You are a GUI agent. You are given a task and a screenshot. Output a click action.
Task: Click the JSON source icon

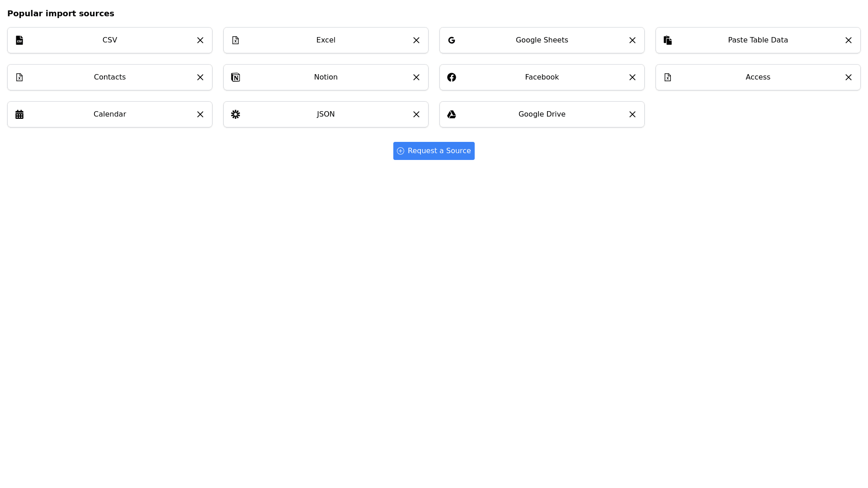[236, 114]
